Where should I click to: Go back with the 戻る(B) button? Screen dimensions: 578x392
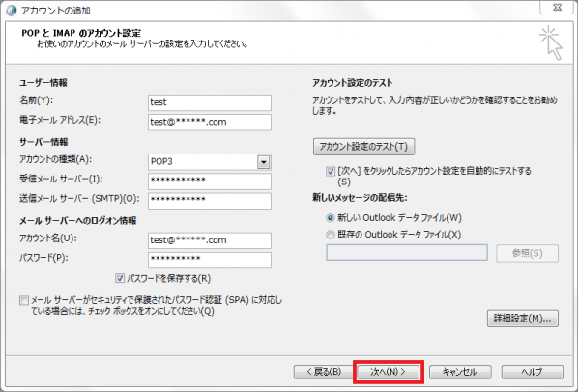324,372
